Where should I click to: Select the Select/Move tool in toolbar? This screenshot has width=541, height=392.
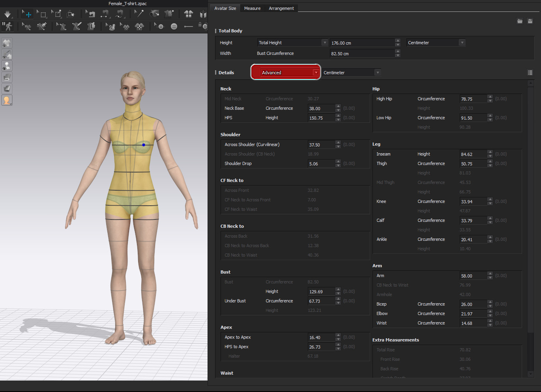click(27, 15)
